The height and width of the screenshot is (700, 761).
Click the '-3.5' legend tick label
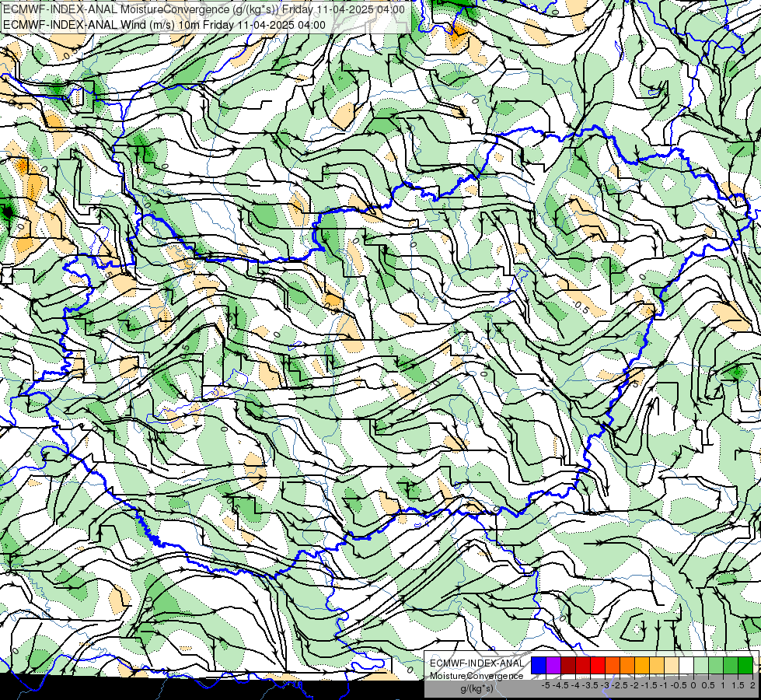point(591,685)
